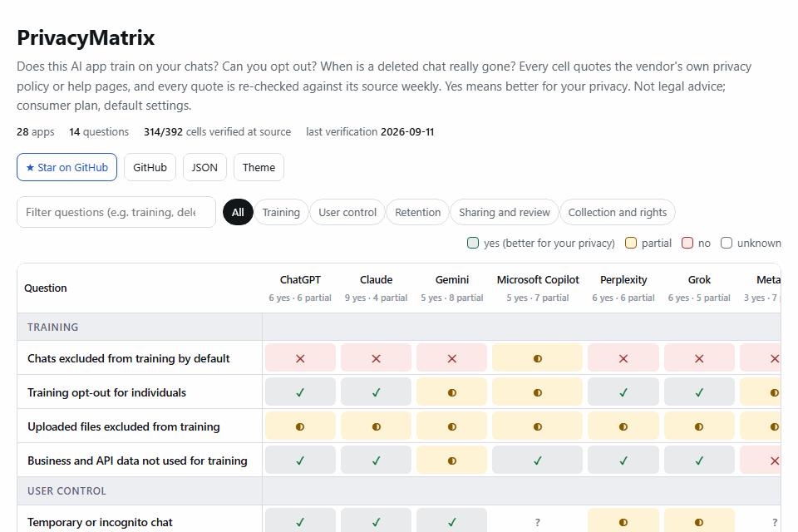The width and height of the screenshot is (798, 532).
Task: Select the All filter tab
Action: (x=238, y=212)
